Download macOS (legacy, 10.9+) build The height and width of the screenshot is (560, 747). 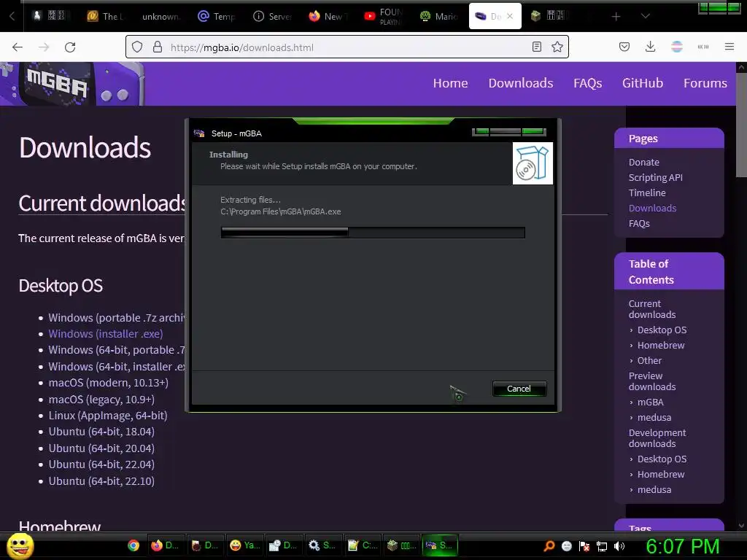(101, 400)
